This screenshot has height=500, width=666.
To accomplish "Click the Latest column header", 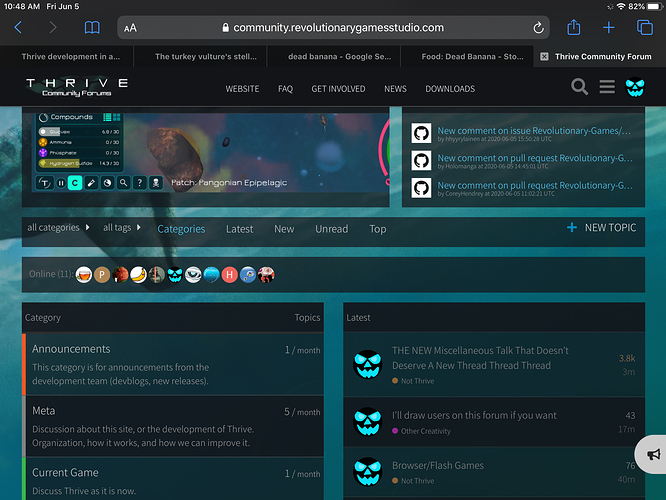I will [x=358, y=318].
